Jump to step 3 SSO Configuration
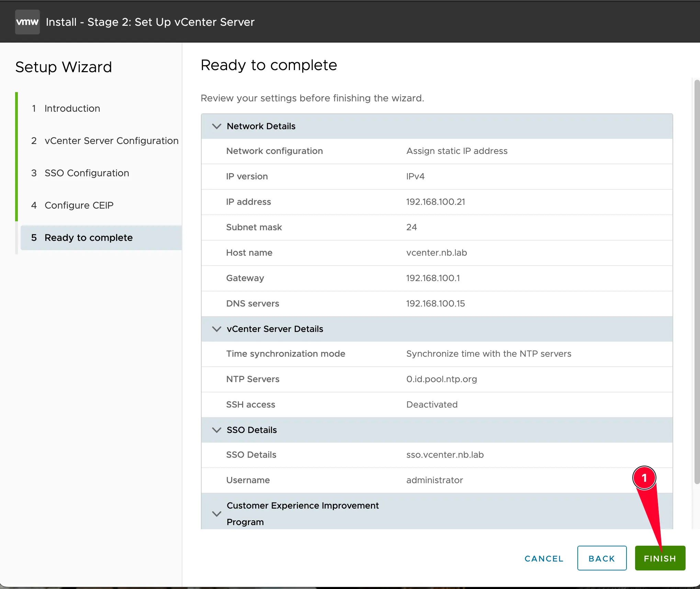Screen dimensions: 700x589 coord(80,173)
